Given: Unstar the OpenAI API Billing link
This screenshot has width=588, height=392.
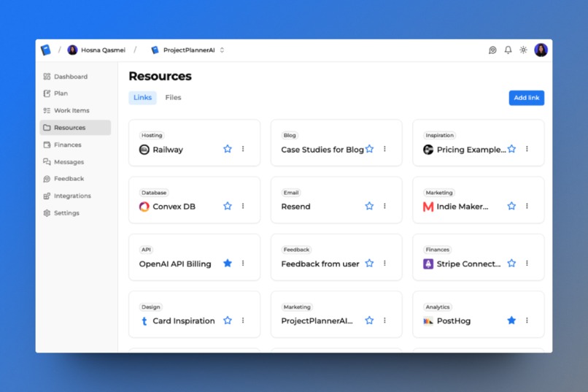Looking at the screenshot, I should click(228, 264).
